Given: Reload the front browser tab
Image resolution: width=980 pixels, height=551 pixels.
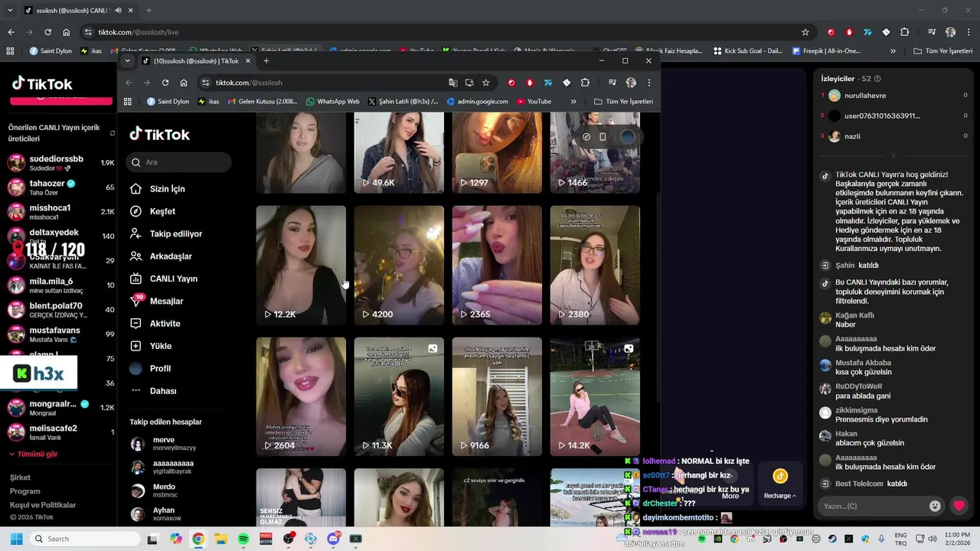Looking at the screenshot, I should pyautogui.click(x=165, y=83).
